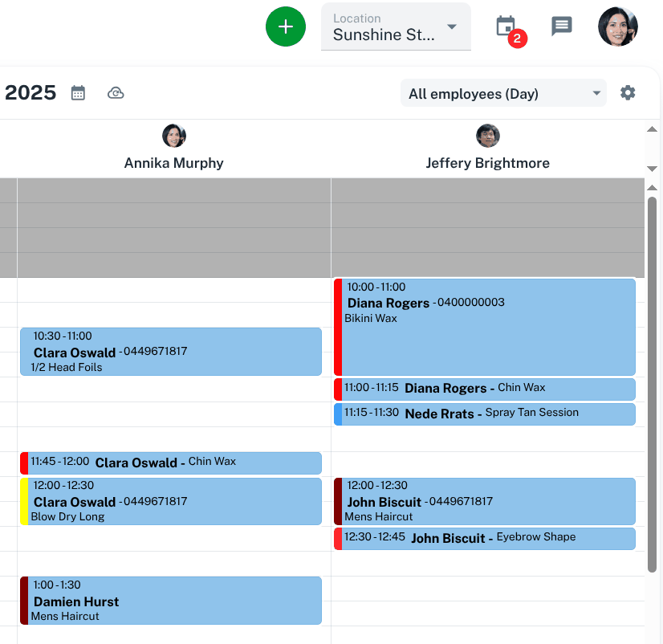Expand the Location Sunshine dropdown
The width and height of the screenshot is (663, 644).
coord(396,27)
